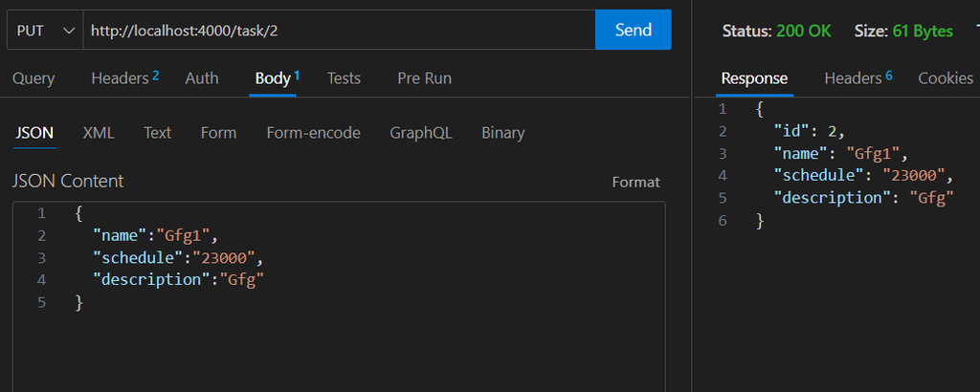Select JSON body type
This screenshot has height=392, width=980.
33,133
